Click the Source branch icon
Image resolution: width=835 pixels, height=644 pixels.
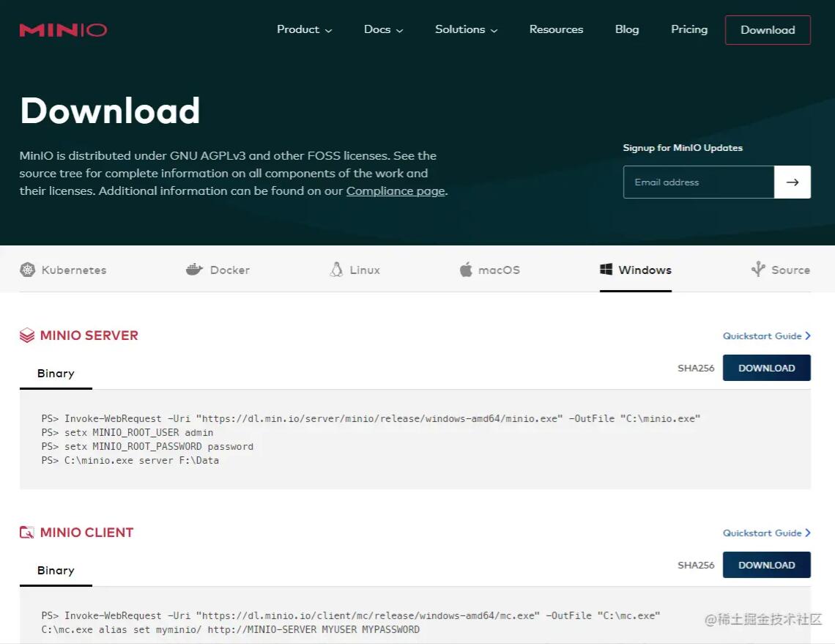(758, 269)
